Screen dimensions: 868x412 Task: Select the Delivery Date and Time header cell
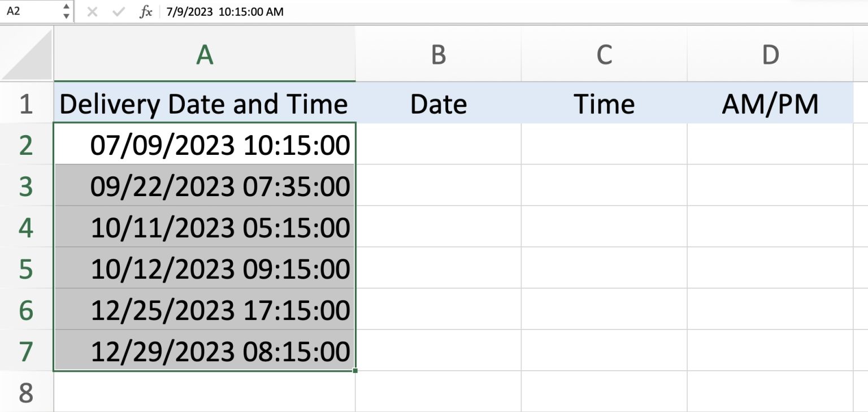(x=203, y=103)
